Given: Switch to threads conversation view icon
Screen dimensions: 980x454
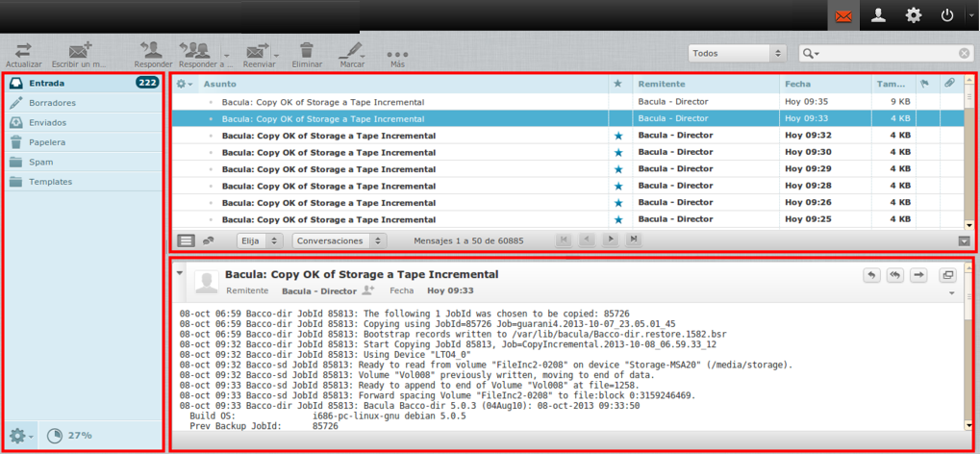Looking at the screenshot, I should click(209, 240).
